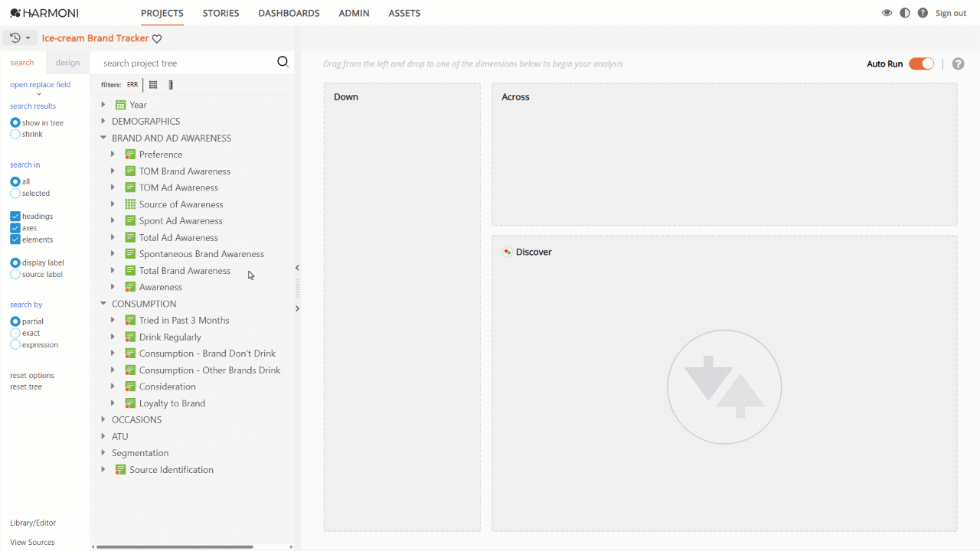Expand the DEMOGRAPHICS tree node

point(103,121)
